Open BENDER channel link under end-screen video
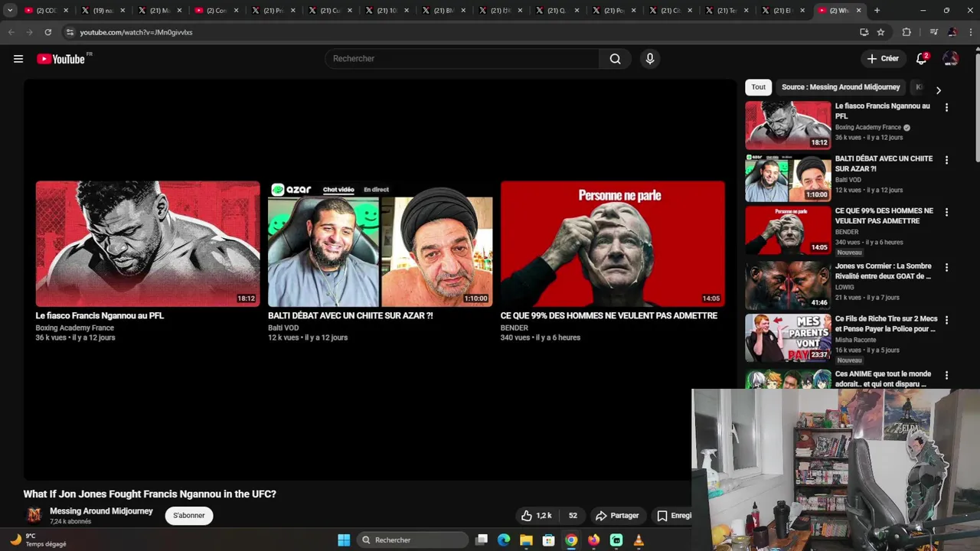This screenshot has width=980, height=551. click(514, 328)
